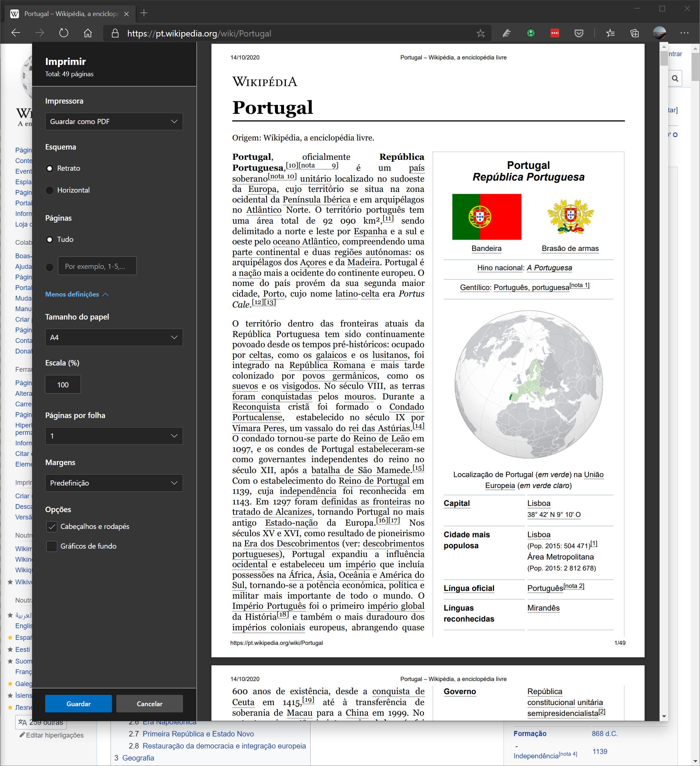Click the forward navigation arrow
The image size is (700, 766).
point(39,33)
